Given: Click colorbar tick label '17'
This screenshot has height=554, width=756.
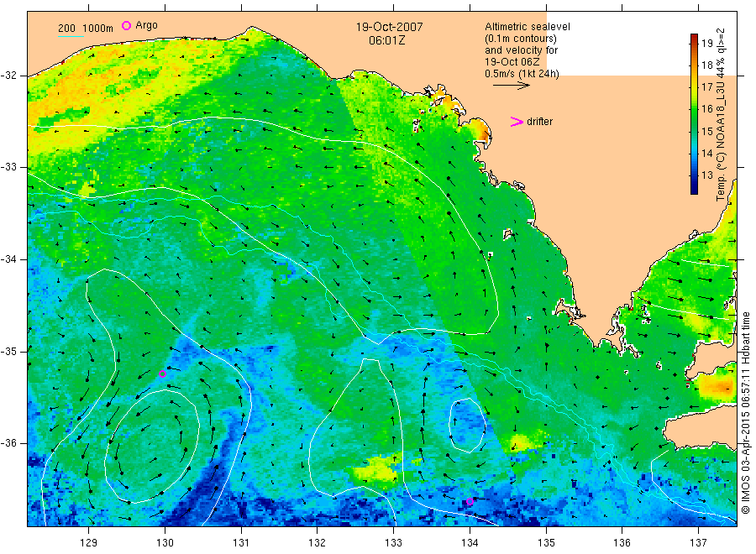Looking at the screenshot, I should (707, 87).
